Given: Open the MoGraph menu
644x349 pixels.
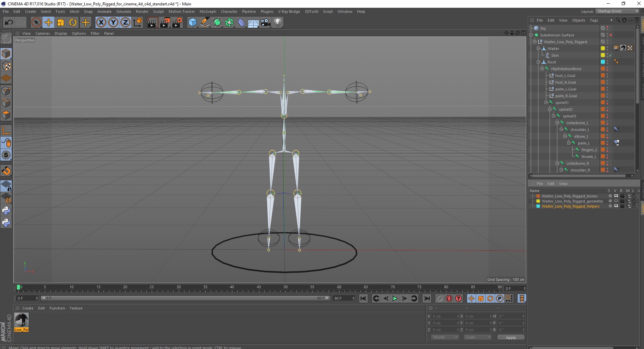Looking at the screenshot, I should [208, 11].
